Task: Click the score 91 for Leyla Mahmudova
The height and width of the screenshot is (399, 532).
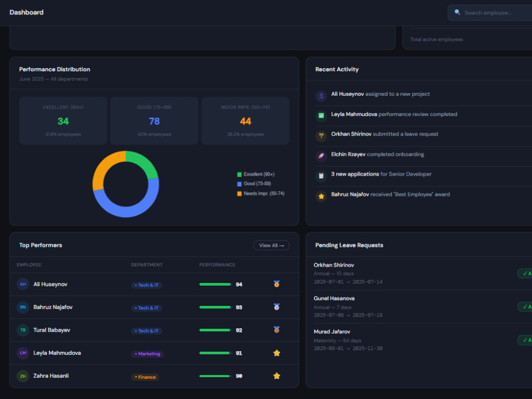Action: 239,353
